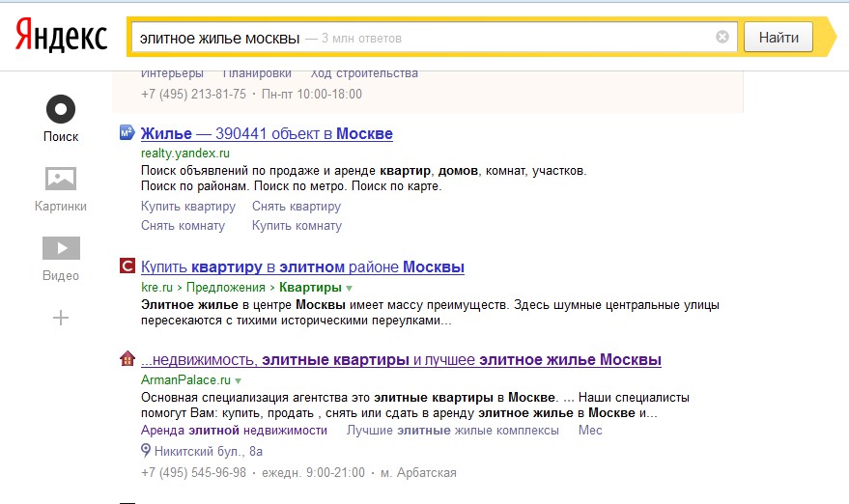The image size is (849, 504).
Task: Open the Картинки image search icon
Action: (61, 179)
